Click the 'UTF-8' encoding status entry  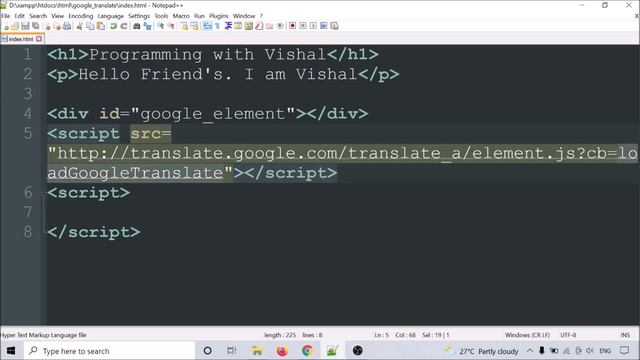[568, 335]
